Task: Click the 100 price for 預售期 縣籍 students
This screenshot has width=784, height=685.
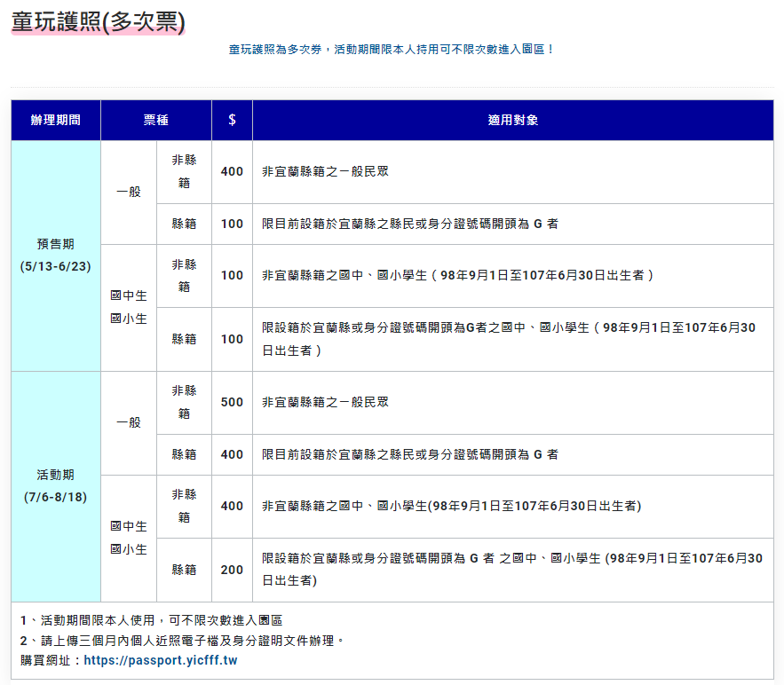Action: point(232,339)
